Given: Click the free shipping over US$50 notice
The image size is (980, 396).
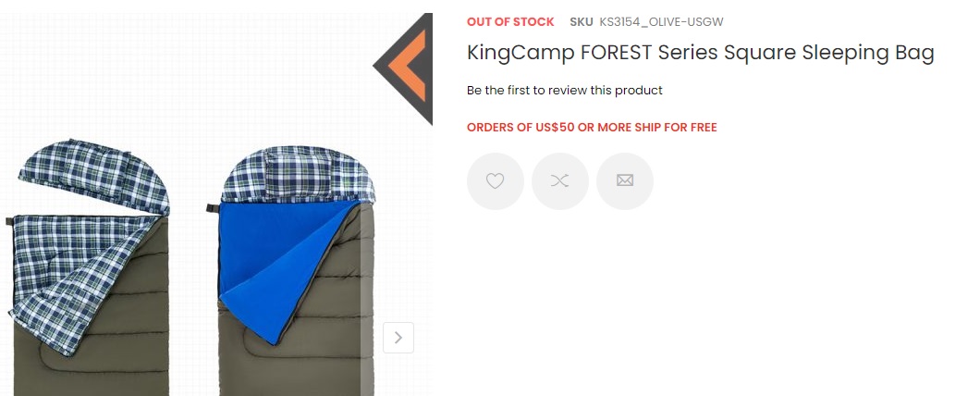Looking at the screenshot, I should point(592,128).
